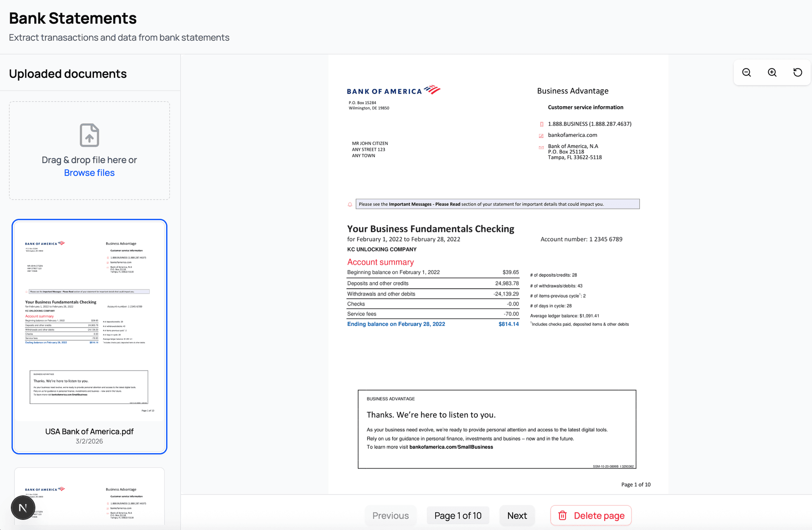This screenshot has width=812, height=530.
Task: Click the file upload arrow icon
Action: click(x=89, y=135)
